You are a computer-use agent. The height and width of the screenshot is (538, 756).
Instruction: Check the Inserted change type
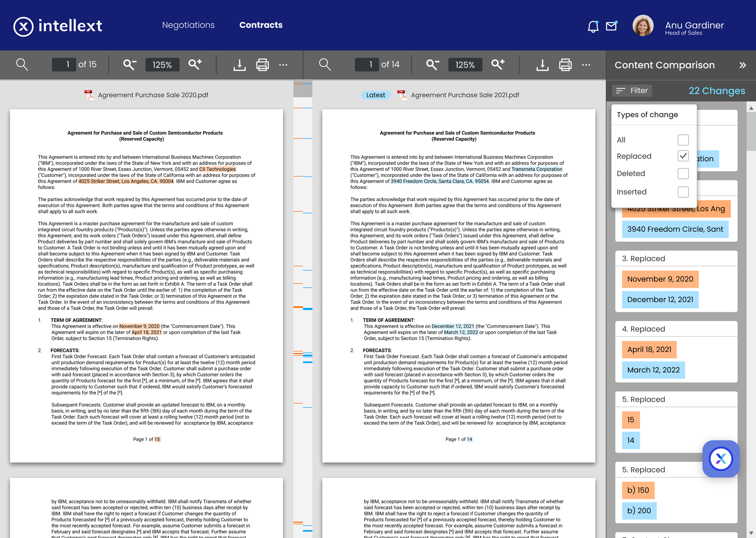tap(683, 192)
